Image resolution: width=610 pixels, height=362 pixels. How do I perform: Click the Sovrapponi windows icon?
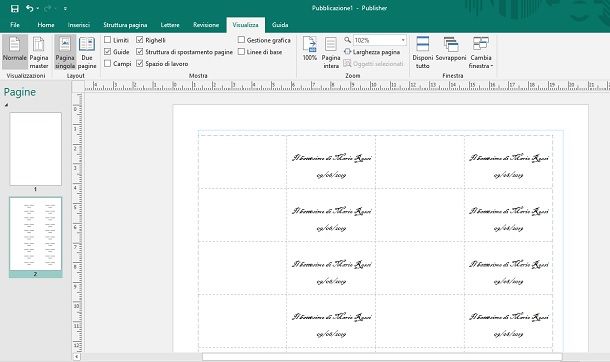(x=451, y=49)
